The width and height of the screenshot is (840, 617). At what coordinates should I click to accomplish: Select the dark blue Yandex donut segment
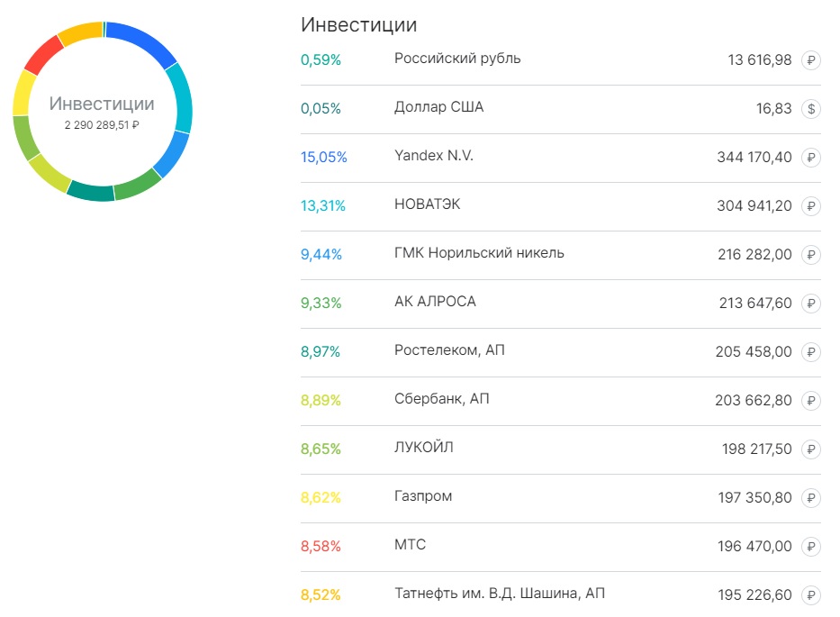[143, 41]
